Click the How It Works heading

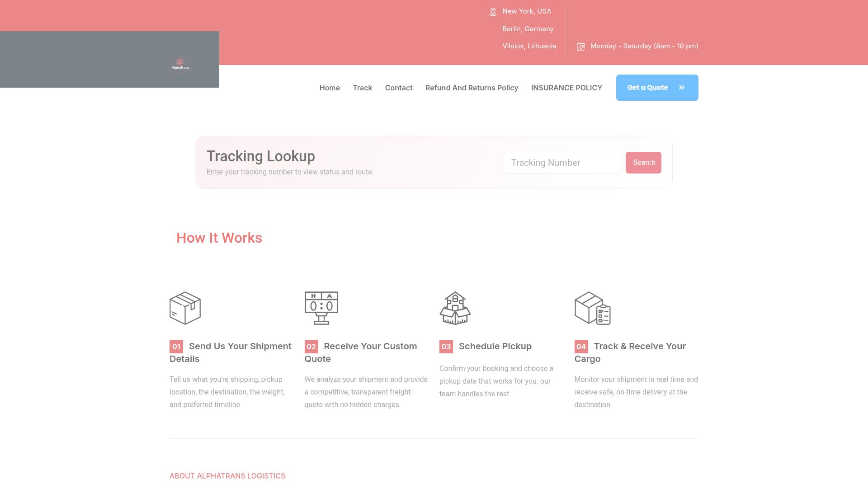[x=219, y=238]
